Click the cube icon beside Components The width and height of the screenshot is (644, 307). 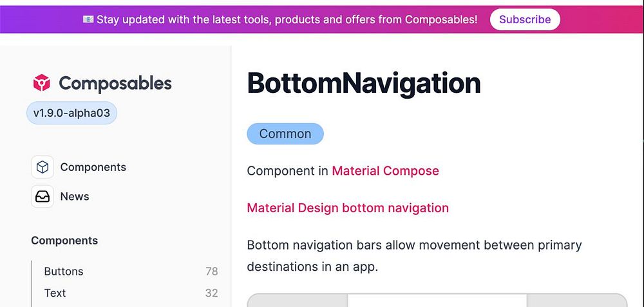coord(43,167)
